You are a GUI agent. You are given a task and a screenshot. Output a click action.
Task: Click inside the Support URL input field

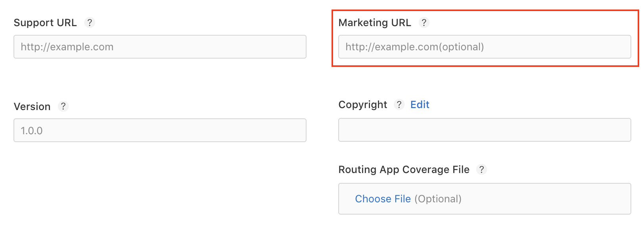[x=160, y=47]
